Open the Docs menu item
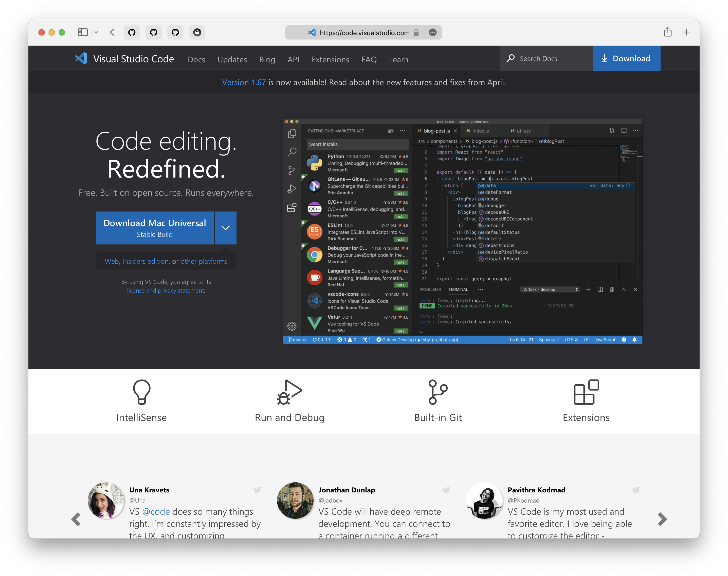Image resolution: width=728 pixels, height=576 pixels. point(196,59)
